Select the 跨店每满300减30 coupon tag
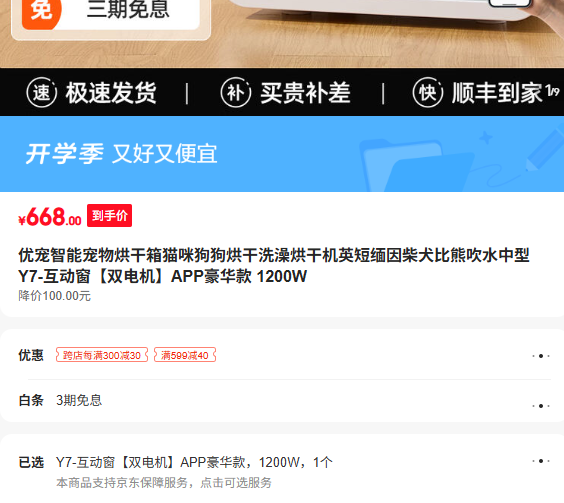564x503 pixels. pos(102,355)
